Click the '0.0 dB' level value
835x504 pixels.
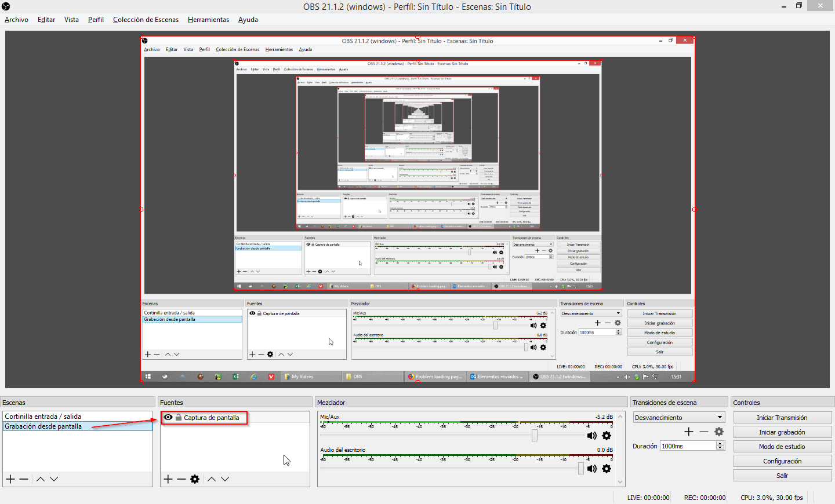click(x=605, y=450)
